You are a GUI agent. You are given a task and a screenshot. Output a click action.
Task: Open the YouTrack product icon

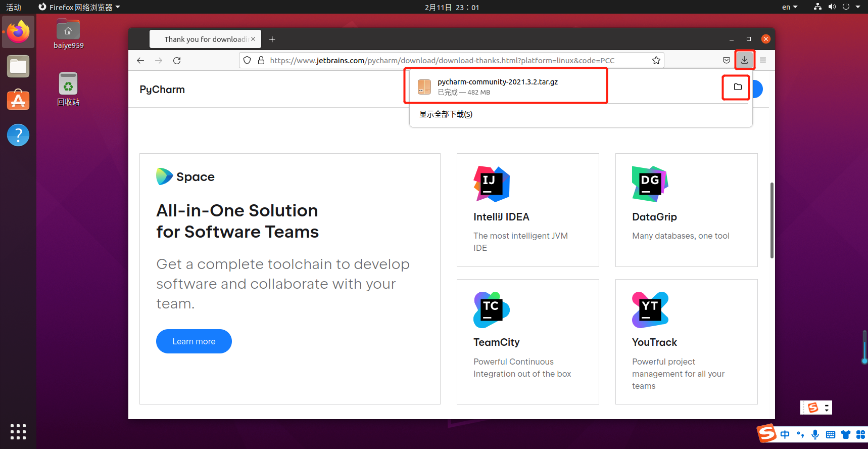[650, 310]
